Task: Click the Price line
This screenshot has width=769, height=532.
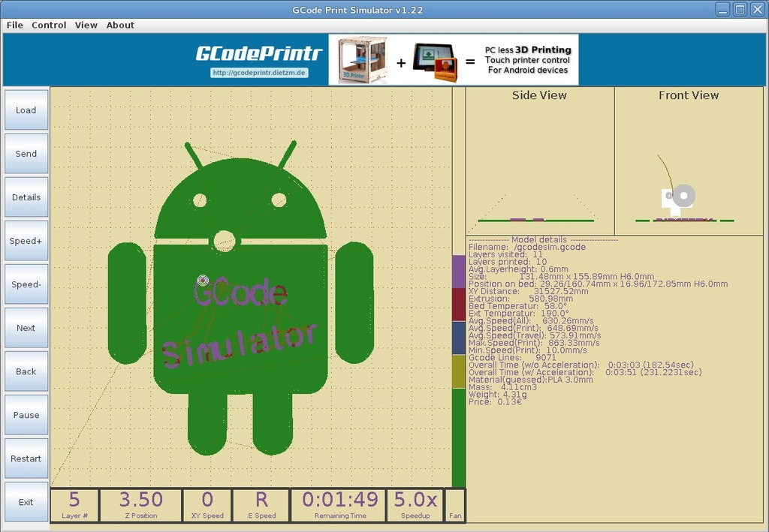Action: click(495, 401)
